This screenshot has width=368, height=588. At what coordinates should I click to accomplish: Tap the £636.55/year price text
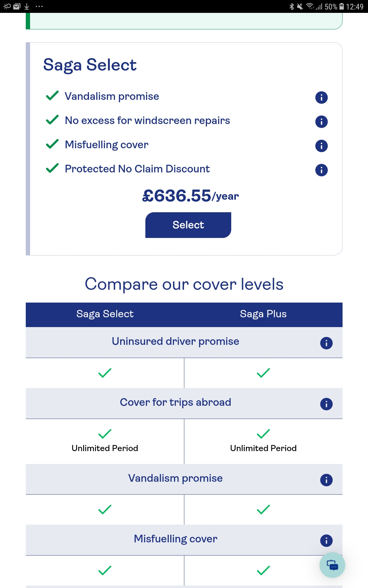[190, 196]
